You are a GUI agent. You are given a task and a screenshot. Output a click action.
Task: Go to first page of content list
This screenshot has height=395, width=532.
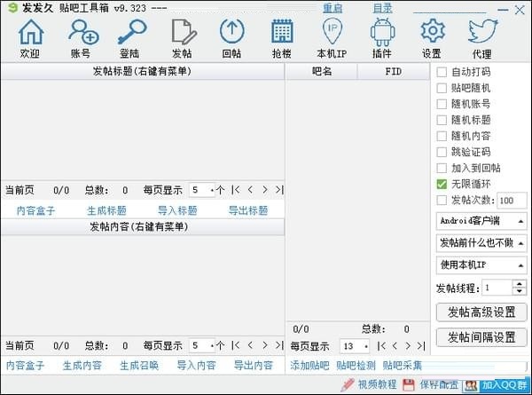pyautogui.click(x=236, y=345)
